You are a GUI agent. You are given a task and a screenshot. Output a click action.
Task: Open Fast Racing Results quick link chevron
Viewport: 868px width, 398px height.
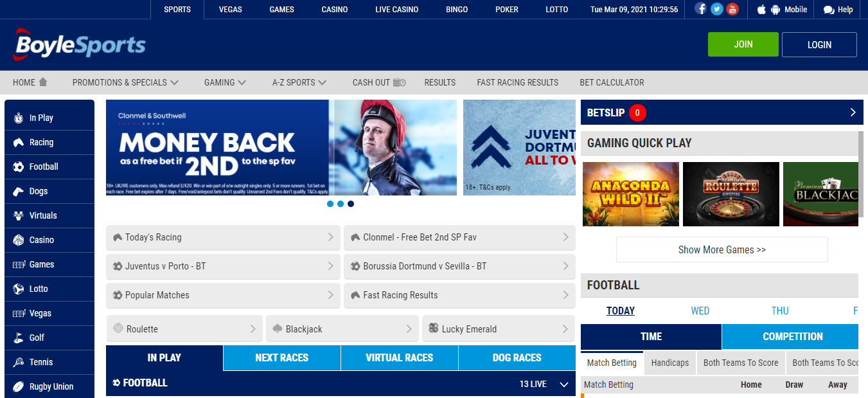point(565,295)
